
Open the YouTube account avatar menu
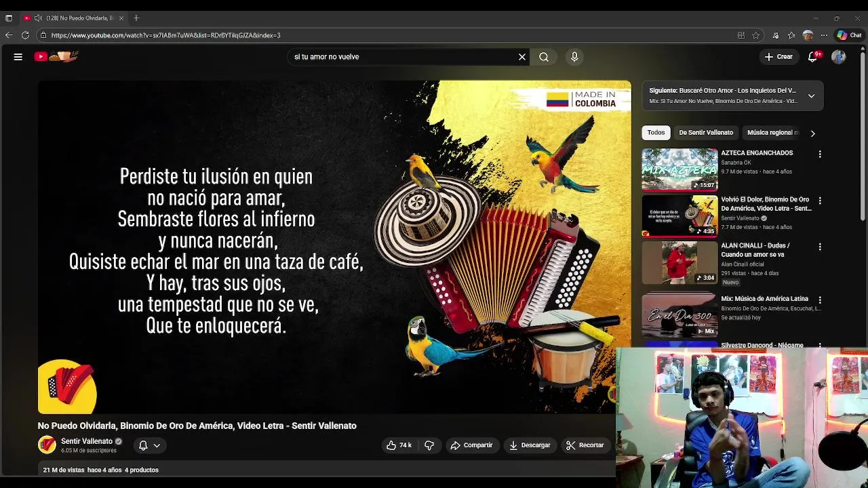pyautogui.click(x=839, y=57)
